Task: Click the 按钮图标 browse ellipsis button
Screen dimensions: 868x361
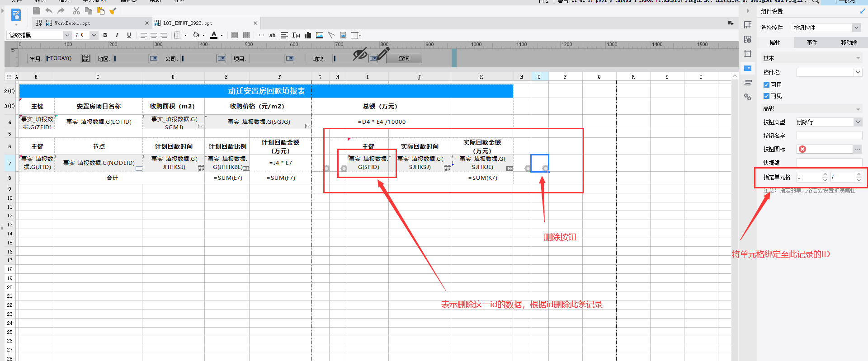Action: pos(858,149)
